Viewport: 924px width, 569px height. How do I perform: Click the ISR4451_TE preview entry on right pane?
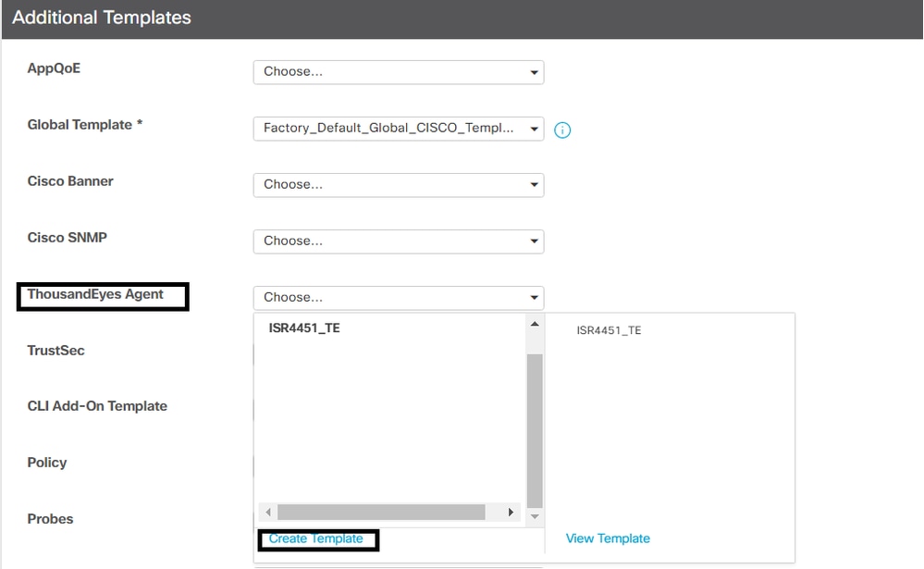(609, 330)
